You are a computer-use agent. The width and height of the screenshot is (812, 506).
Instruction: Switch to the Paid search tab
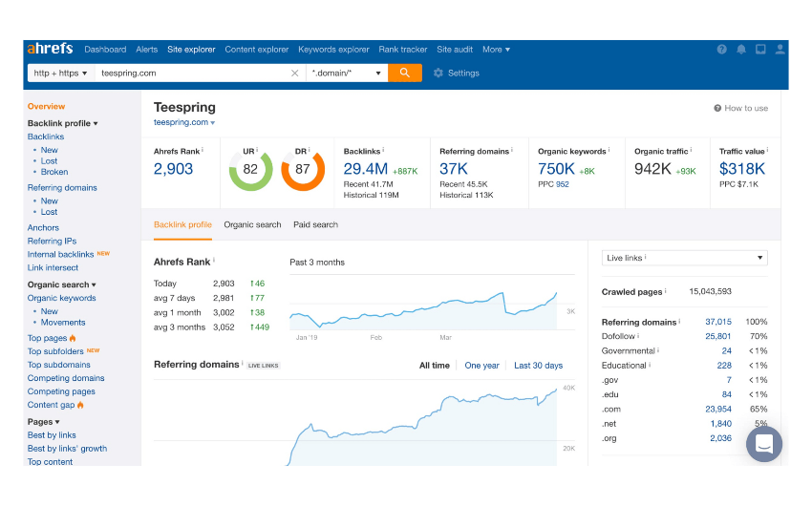tap(316, 224)
